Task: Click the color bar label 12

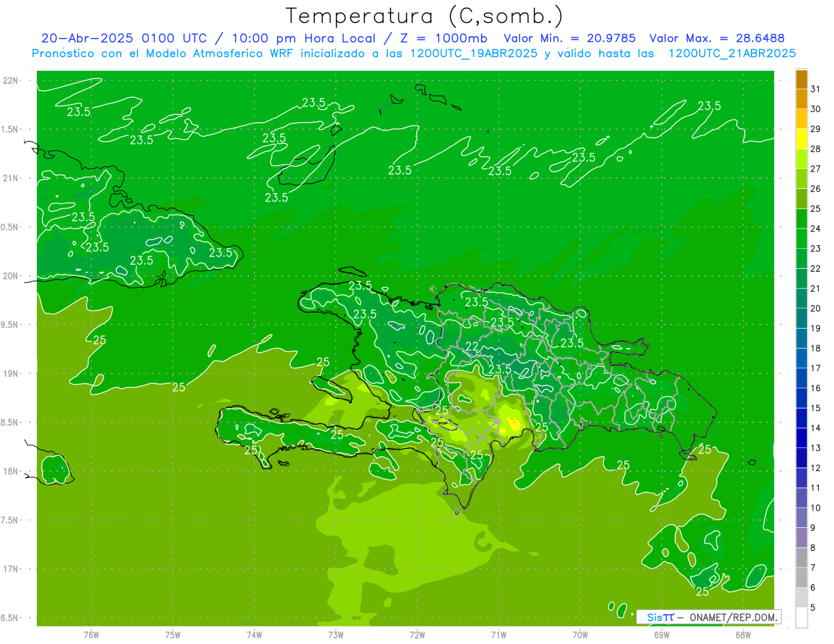Action: point(815,468)
